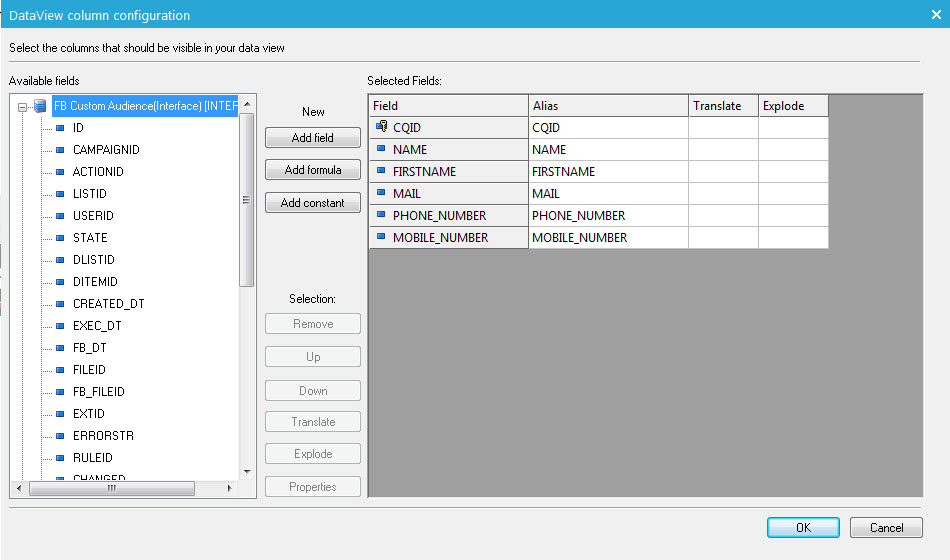Click the icon next to MOBILE_NUMBER row
The image size is (950, 560).
click(381, 237)
